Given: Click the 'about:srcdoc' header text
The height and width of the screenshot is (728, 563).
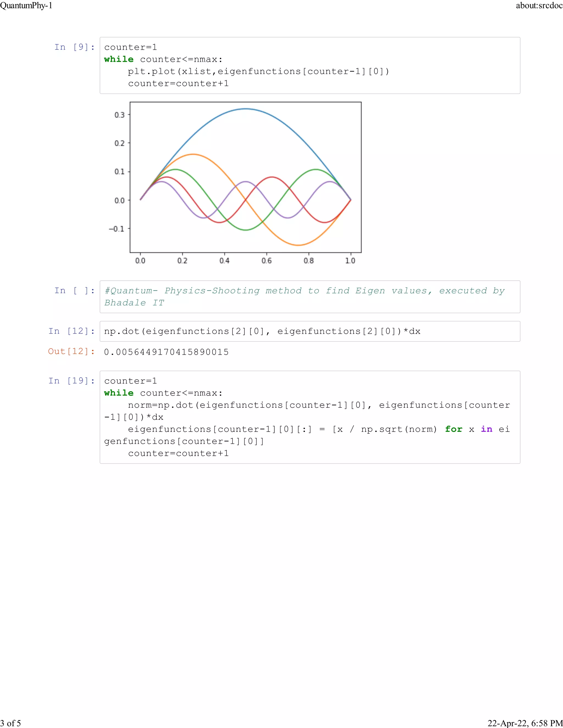Looking at the screenshot, I should [x=539, y=6].
